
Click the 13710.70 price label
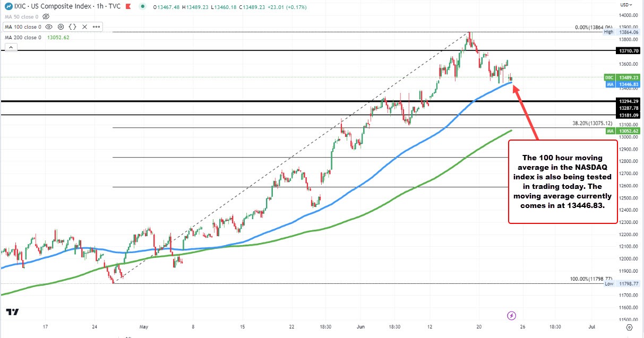tap(628, 51)
